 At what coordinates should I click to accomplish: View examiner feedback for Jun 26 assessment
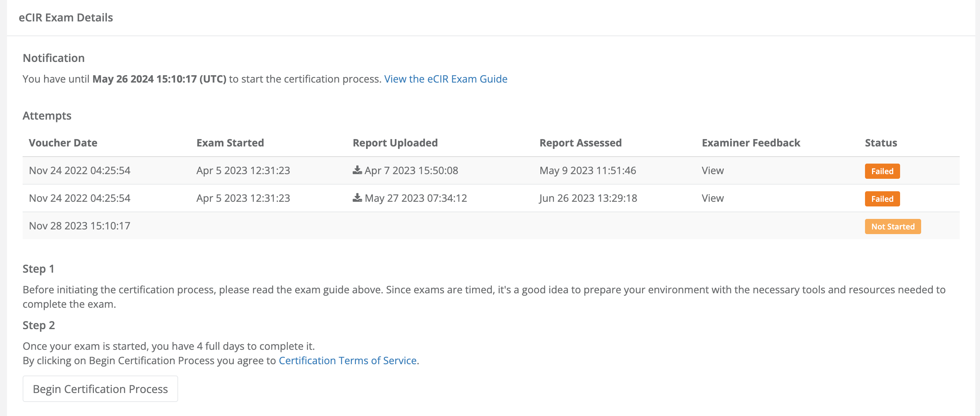pyautogui.click(x=712, y=198)
